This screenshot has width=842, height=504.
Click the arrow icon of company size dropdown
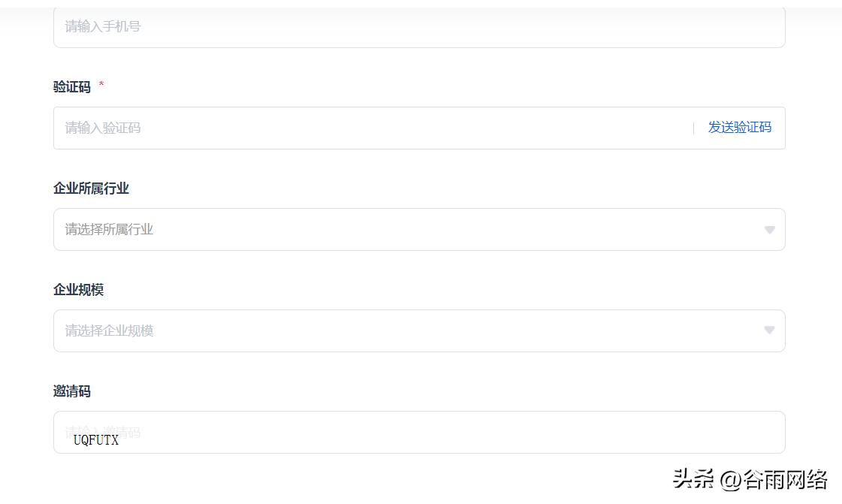[x=769, y=330]
